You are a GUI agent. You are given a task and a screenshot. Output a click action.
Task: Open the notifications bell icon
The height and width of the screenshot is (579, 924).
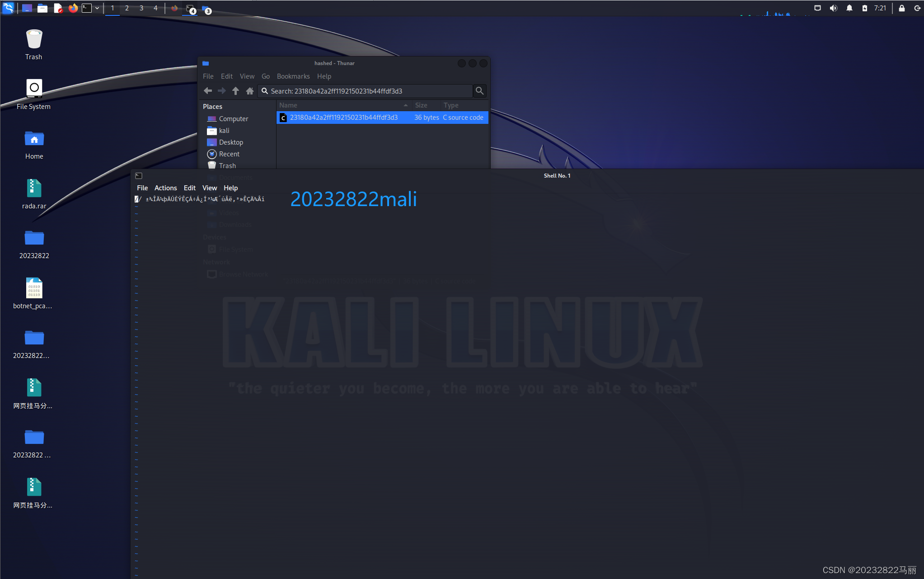[x=849, y=8]
